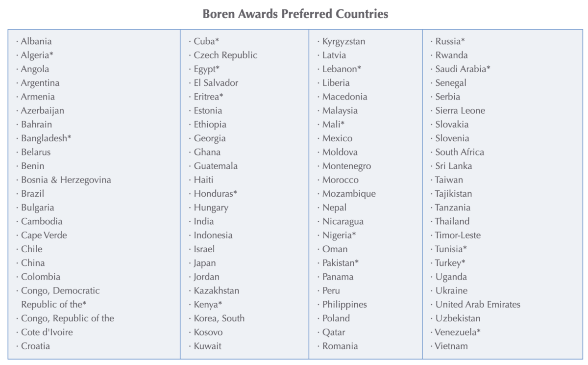Select Korea, South entry
588x365 pixels.
(219, 318)
